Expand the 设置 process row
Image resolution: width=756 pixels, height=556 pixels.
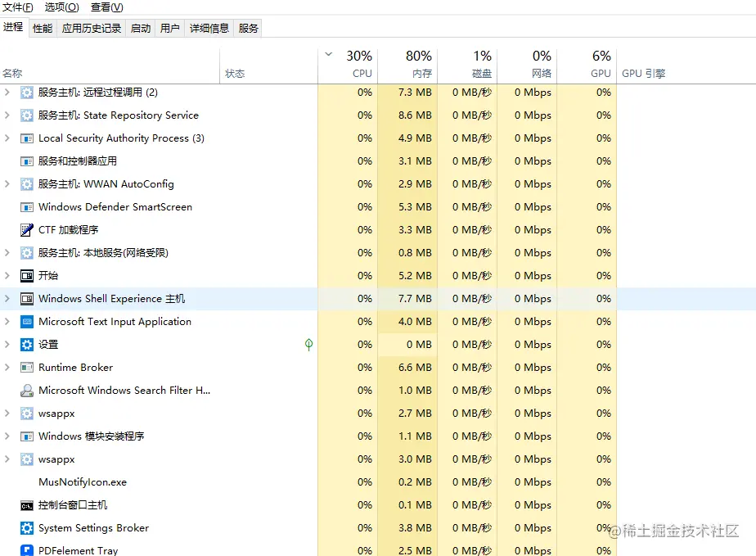coord(7,344)
